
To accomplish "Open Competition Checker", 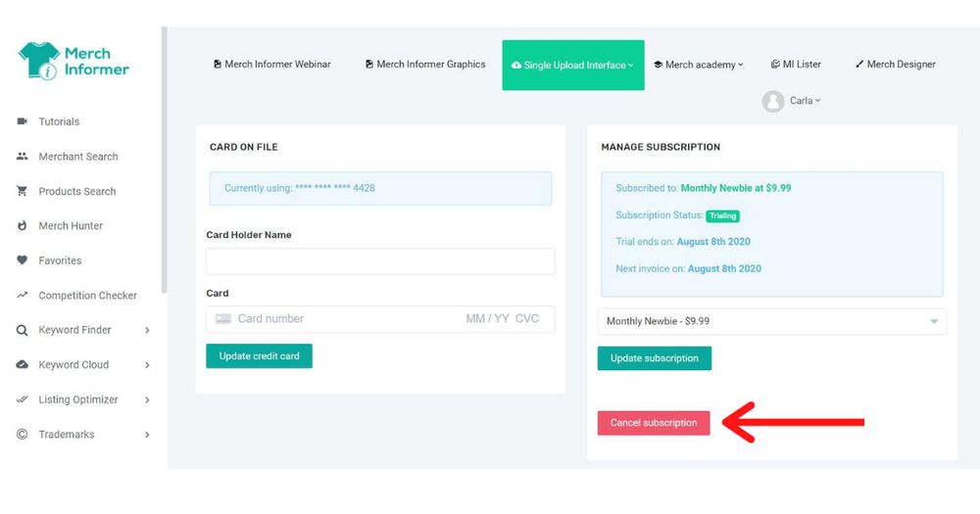I will point(87,296).
